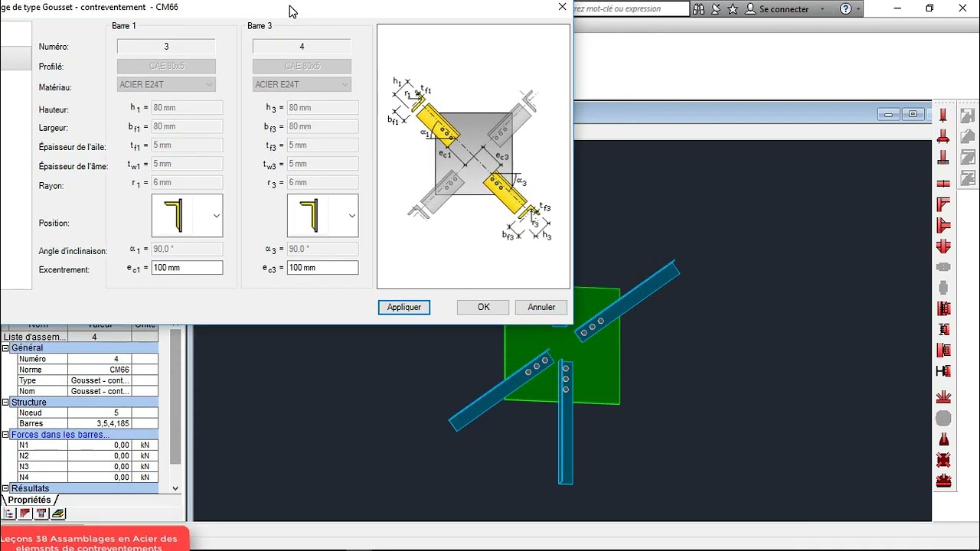
Task: Click the Barre 3 Numéro field showing 4
Action: [302, 47]
